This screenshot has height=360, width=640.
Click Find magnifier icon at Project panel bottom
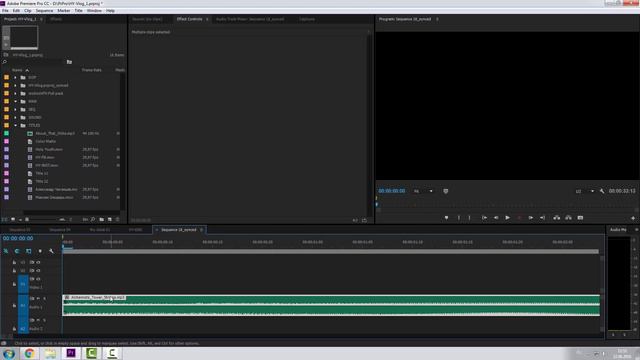pos(93,220)
